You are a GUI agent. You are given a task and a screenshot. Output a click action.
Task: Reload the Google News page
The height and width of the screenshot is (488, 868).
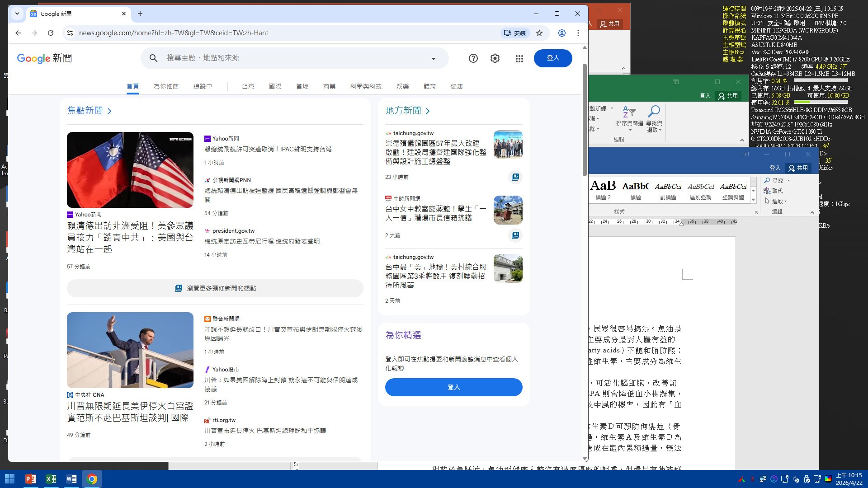point(51,33)
